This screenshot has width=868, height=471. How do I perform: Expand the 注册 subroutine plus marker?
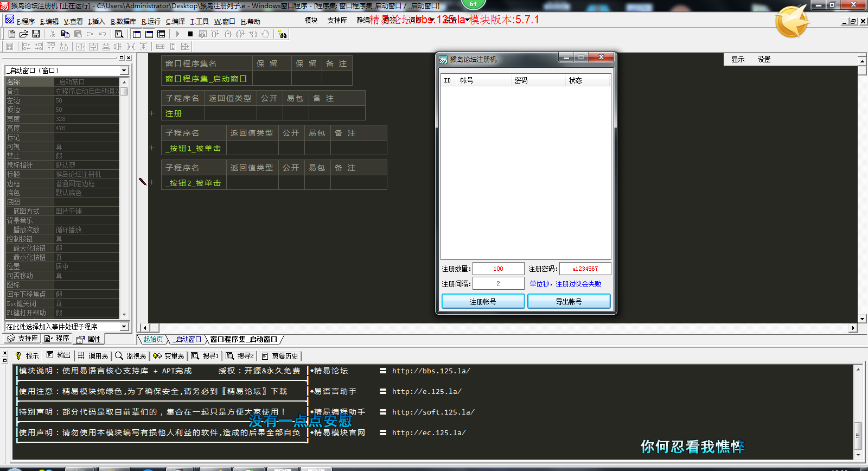point(152,113)
